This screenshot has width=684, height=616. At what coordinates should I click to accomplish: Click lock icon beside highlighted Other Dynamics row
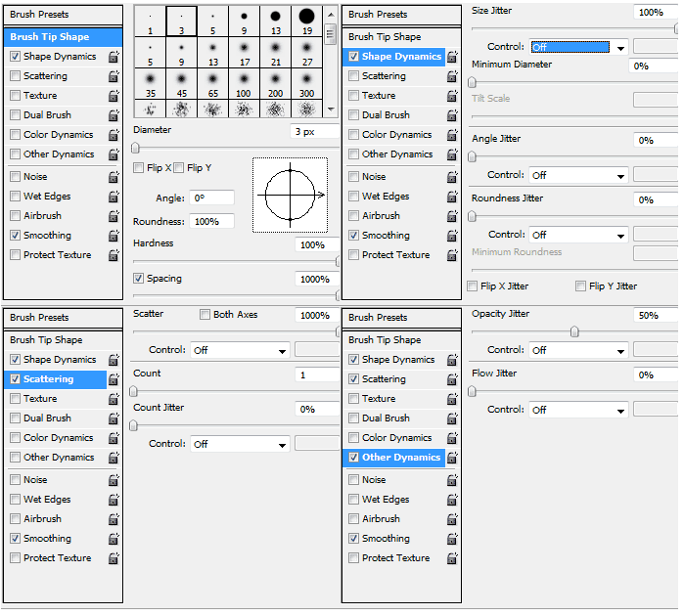click(452, 458)
